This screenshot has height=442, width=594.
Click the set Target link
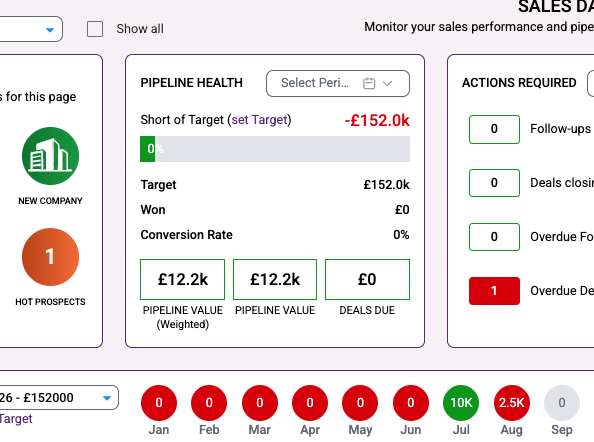[259, 120]
